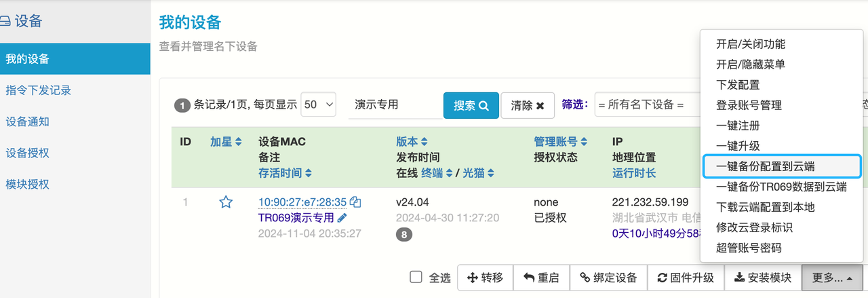Viewport: 868px width, 298px height.
Task: Choose 一键备份配置到云端 from the menu
Action: pos(781,166)
